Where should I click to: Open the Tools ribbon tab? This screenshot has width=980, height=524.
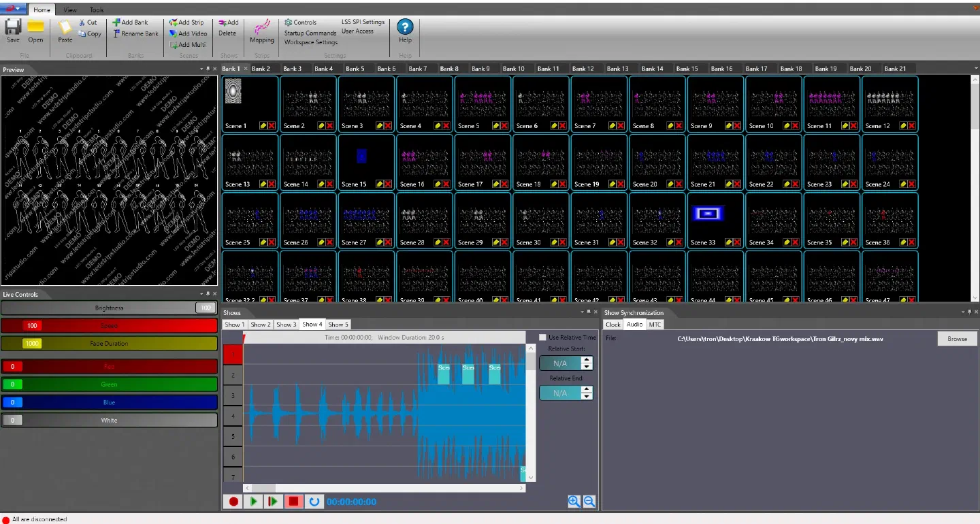pos(97,10)
